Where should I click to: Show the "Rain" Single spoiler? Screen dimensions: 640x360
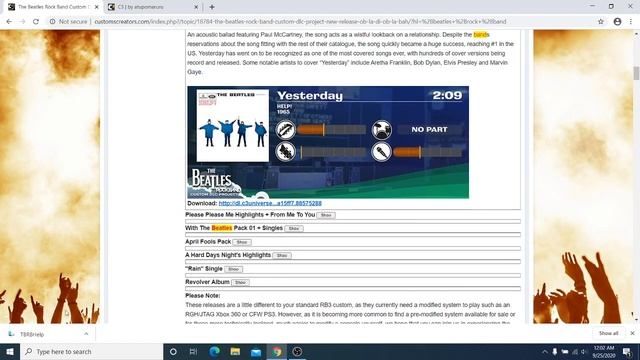(x=233, y=269)
